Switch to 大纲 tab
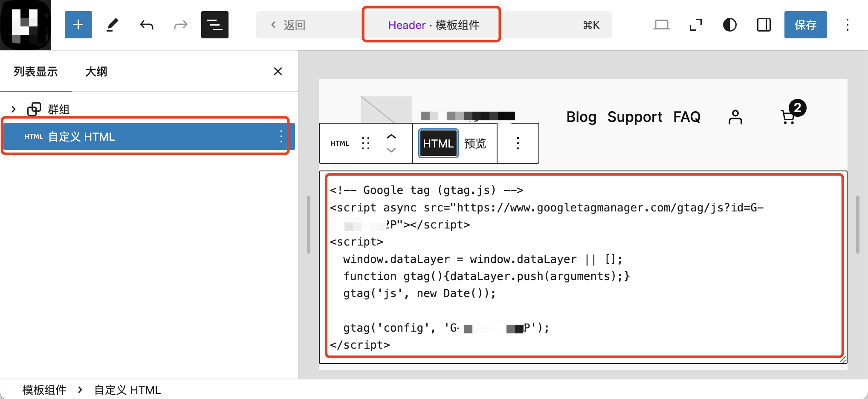The image size is (868, 399). coord(96,72)
